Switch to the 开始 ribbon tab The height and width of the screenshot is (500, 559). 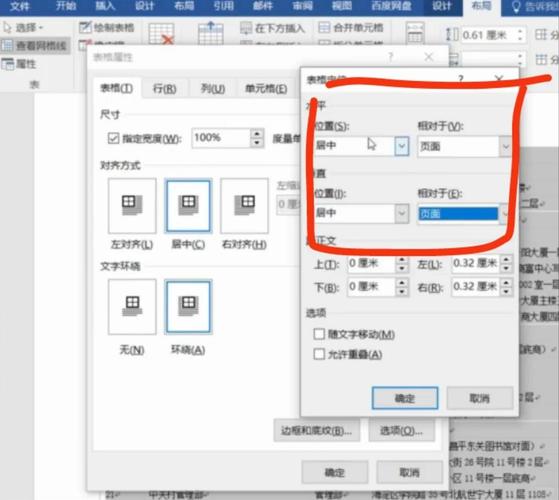click(x=66, y=6)
